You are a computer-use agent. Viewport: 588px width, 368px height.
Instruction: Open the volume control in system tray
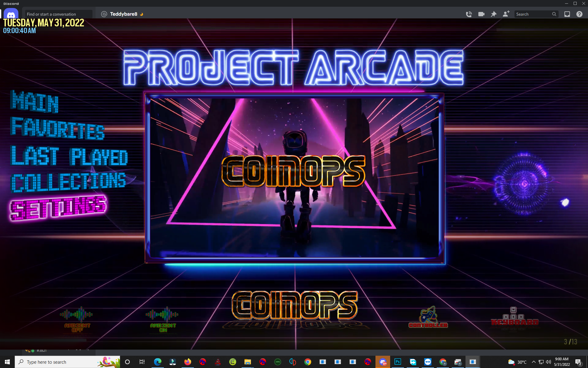(x=548, y=362)
